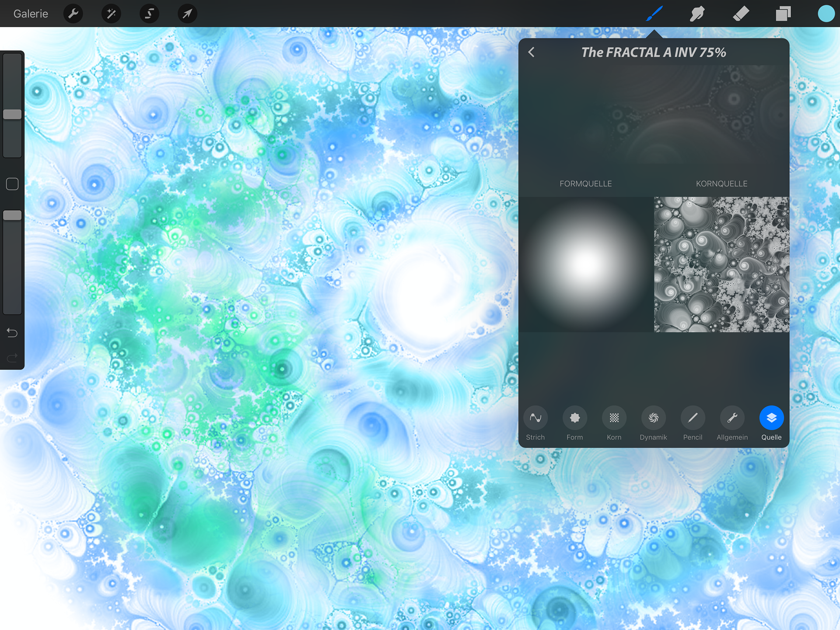Click the KORNQUELLE label
The width and height of the screenshot is (840, 630).
click(721, 184)
